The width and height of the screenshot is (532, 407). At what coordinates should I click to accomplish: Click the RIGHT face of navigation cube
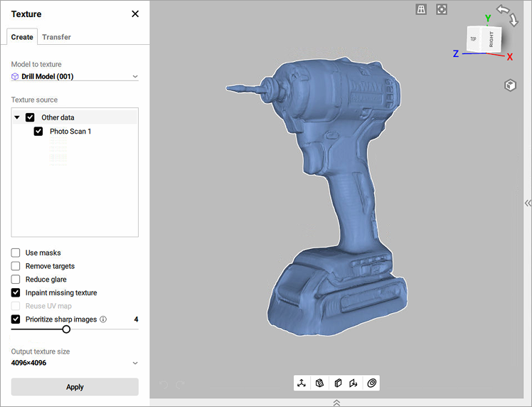click(491, 39)
